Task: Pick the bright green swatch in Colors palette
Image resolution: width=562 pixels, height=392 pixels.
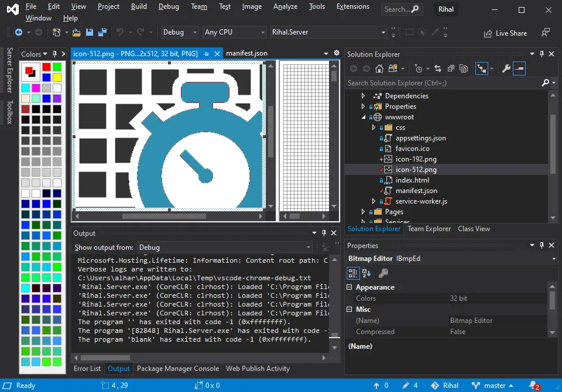Action: pyautogui.click(x=57, y=67)
